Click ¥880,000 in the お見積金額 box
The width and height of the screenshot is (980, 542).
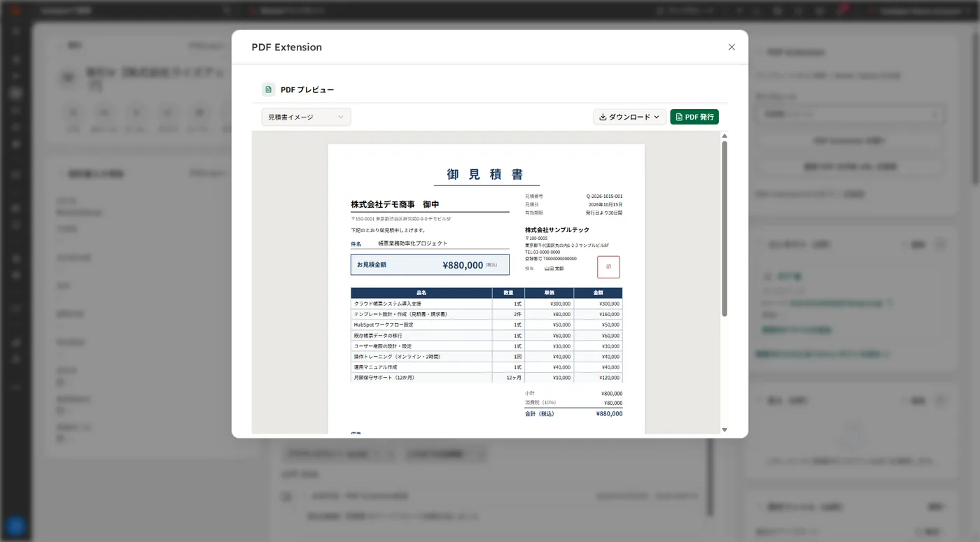463,265
